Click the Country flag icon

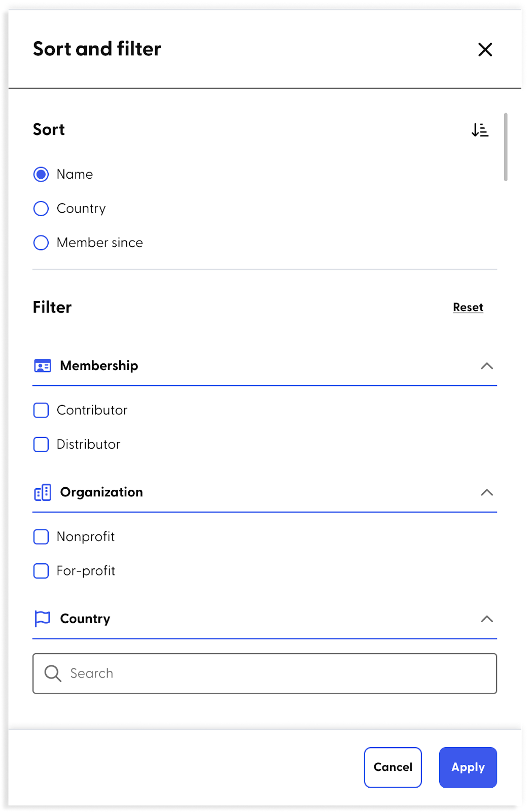click(x=43, y=619)
